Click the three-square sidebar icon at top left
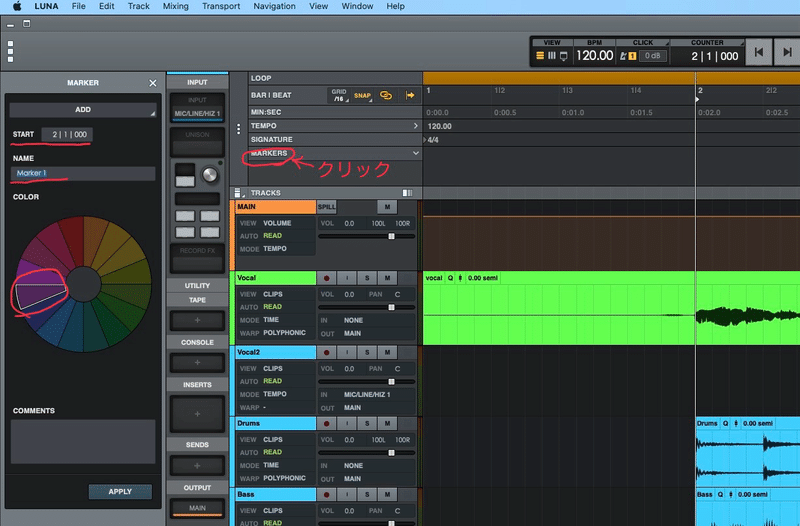This screenshot has height=526, width=800. coord(10,52)
